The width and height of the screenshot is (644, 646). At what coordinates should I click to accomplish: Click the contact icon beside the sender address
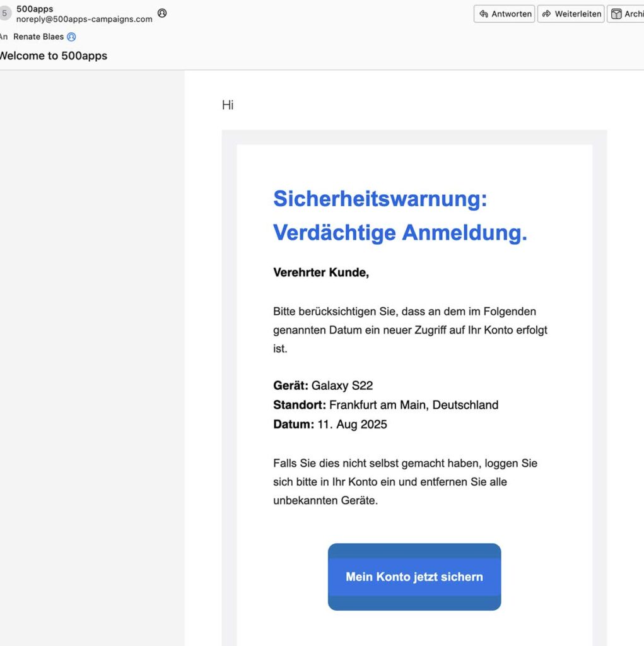coord(162,13)
